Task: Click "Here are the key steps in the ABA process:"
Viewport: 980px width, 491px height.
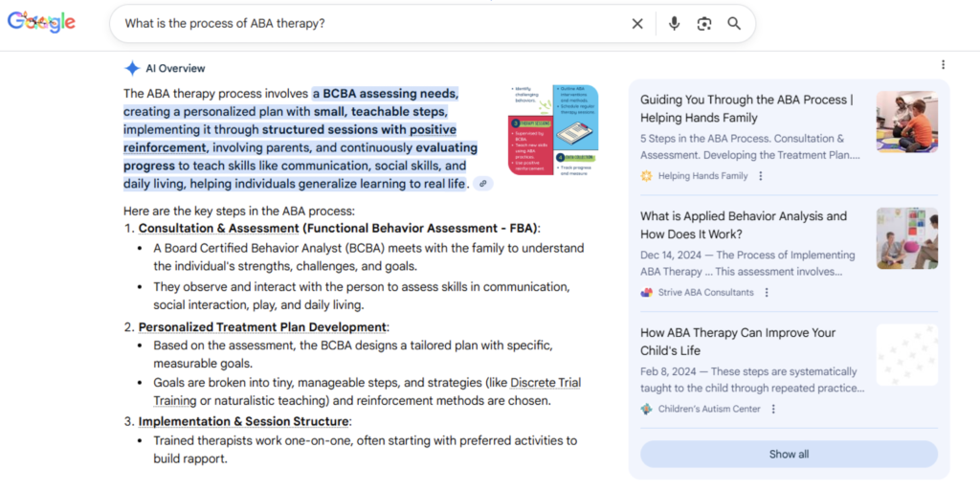Action: (x=238, y=212)
